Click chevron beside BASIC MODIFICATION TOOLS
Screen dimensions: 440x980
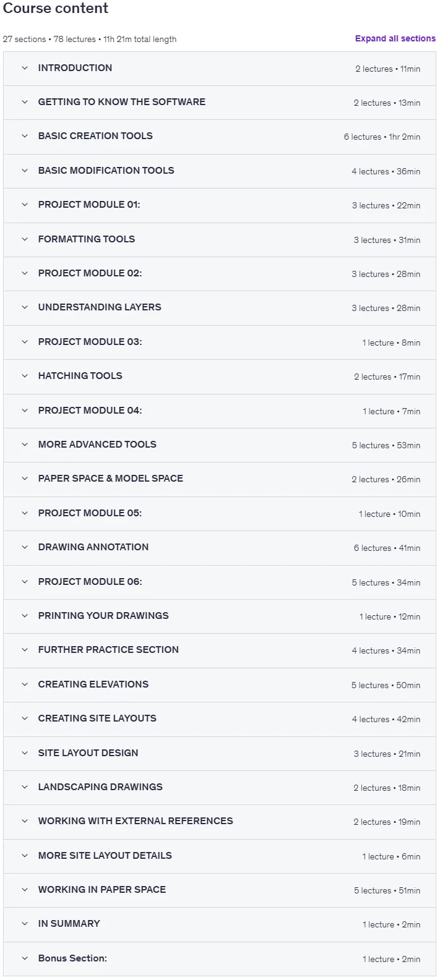click(x=25, y=171)
